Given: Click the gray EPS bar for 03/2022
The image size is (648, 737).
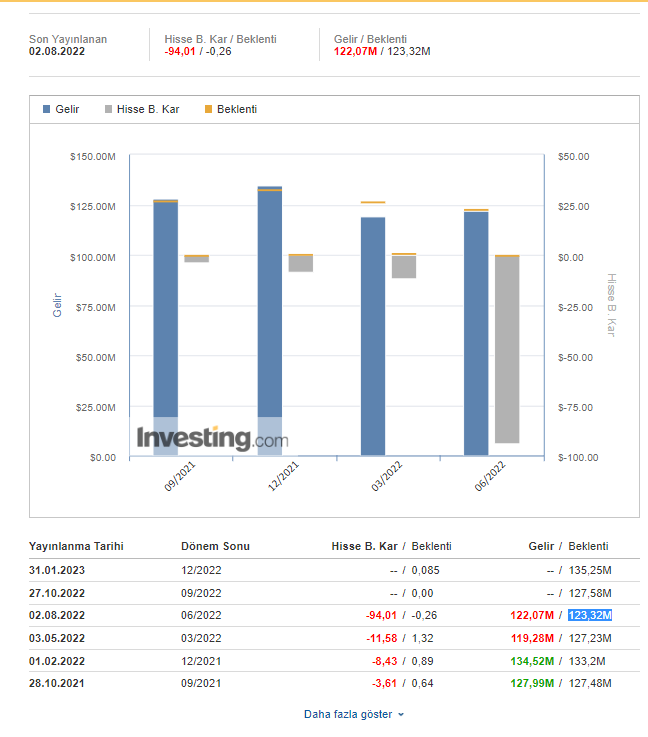Looking at the screenshot, I should 404,267.
